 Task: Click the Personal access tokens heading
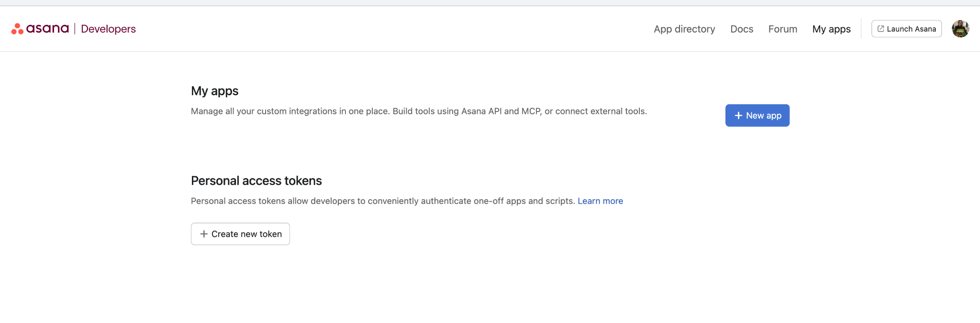pos(256,181)
